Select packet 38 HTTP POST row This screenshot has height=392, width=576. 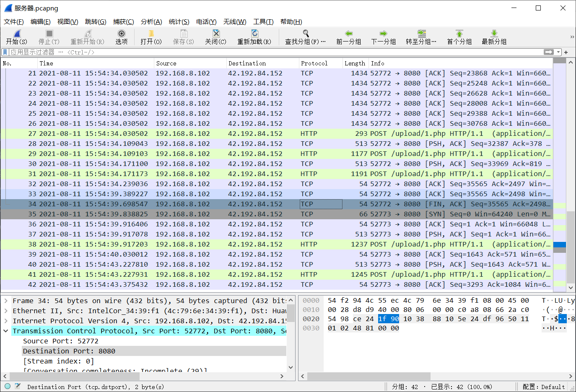(x=277, y=244)
